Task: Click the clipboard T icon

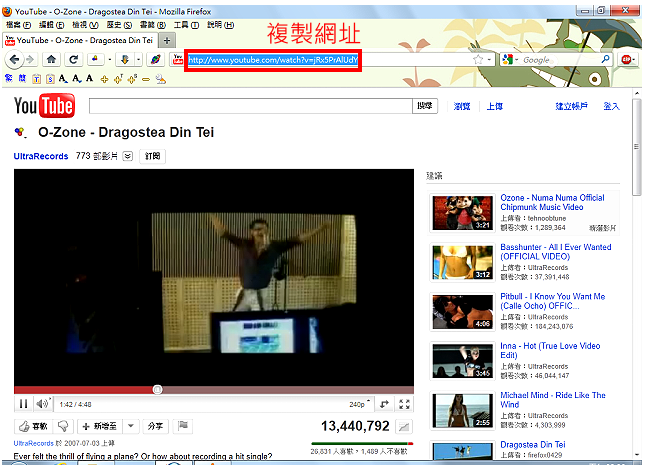Action: pos(36,79)
